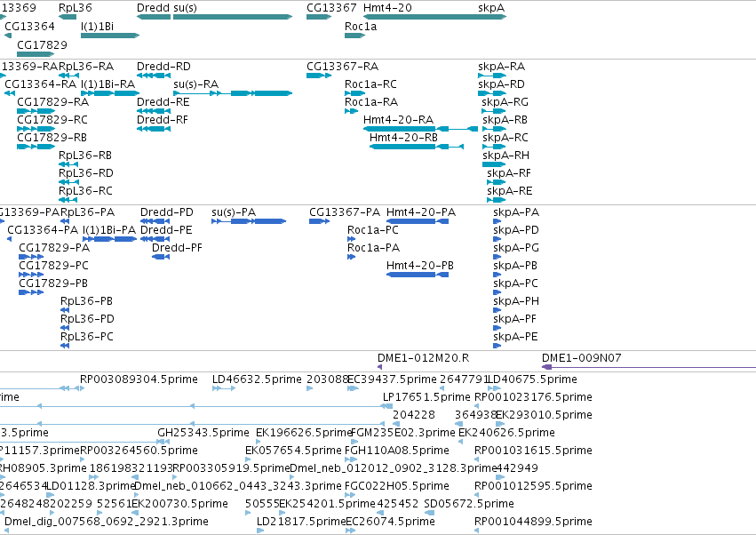This screenshot has height=535, width=756.
Task: Click the l(1)1Bi gene label
Action: coord(98,27)
